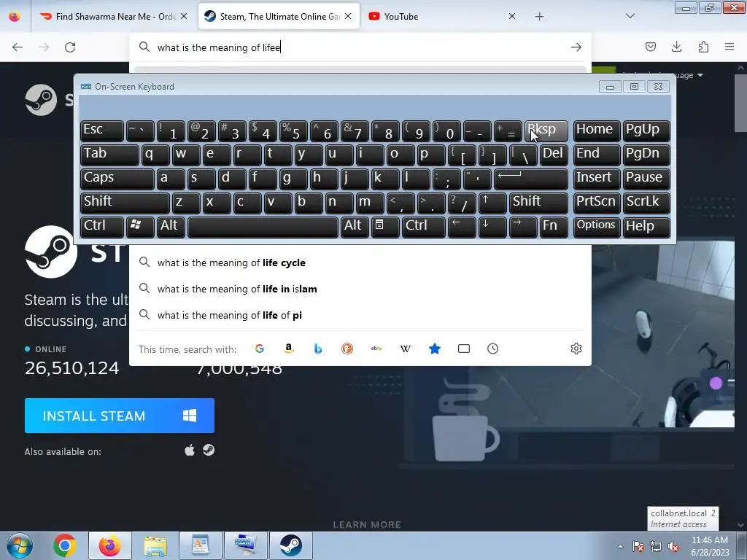Search with DuckDuckGo icon
Image resolution: width=747 pixels, height=560 pixels.
click(x=347, y=349)
